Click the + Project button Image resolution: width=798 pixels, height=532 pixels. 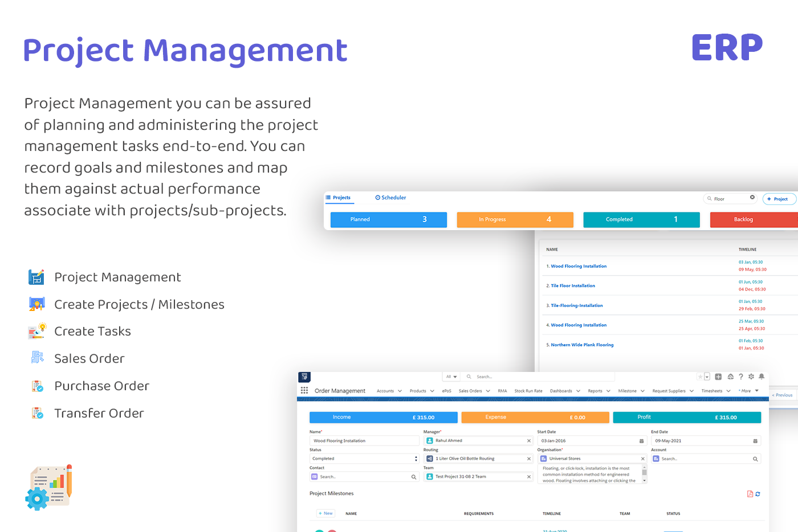coord(779,199)
